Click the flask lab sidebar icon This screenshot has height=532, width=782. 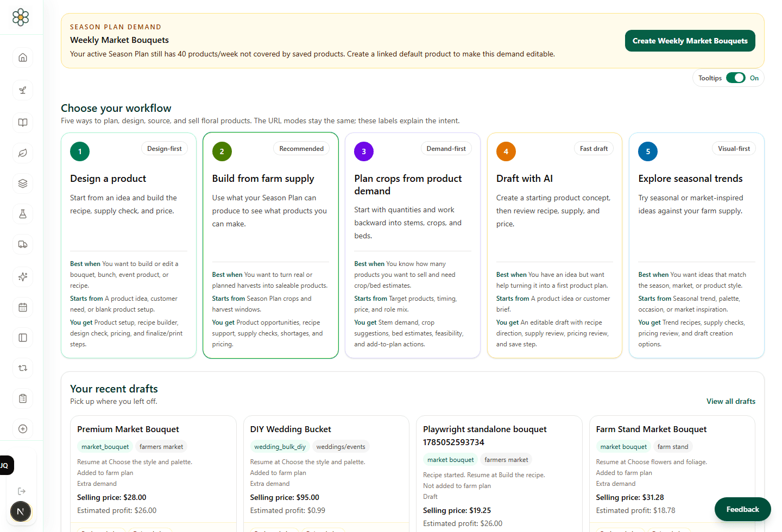23,214
